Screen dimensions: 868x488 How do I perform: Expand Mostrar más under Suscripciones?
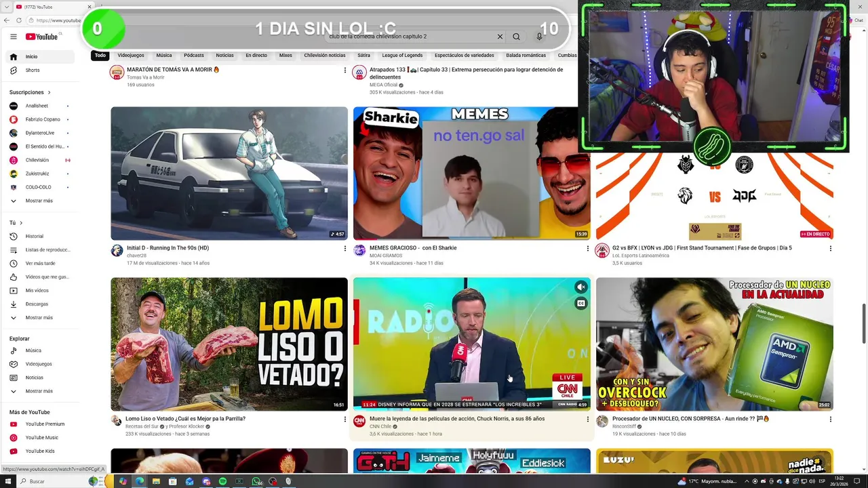tap(39, 201)
